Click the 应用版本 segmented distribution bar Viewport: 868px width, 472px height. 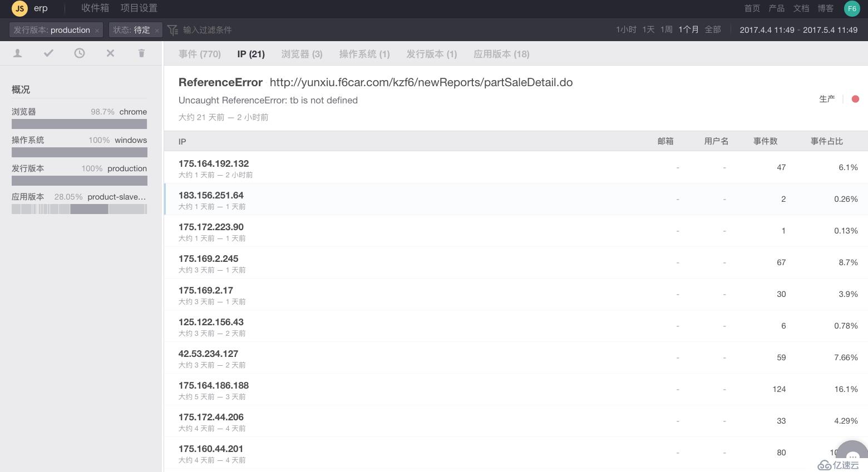coord(80,209)
